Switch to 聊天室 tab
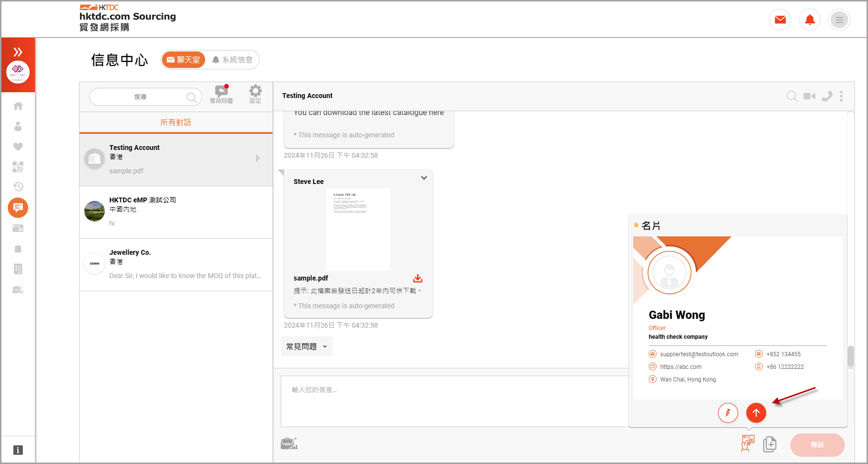 [183, 60]
